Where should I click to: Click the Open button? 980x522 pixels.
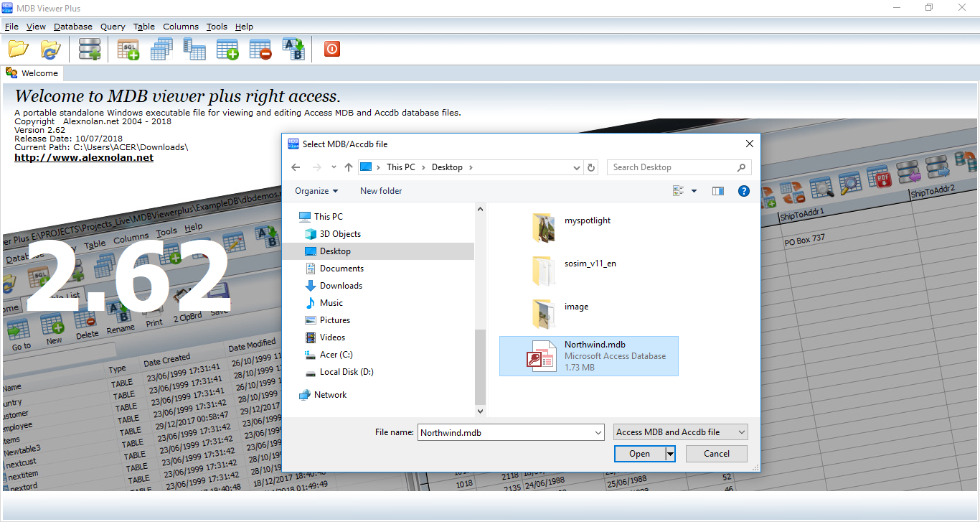(x=639, y=454)
